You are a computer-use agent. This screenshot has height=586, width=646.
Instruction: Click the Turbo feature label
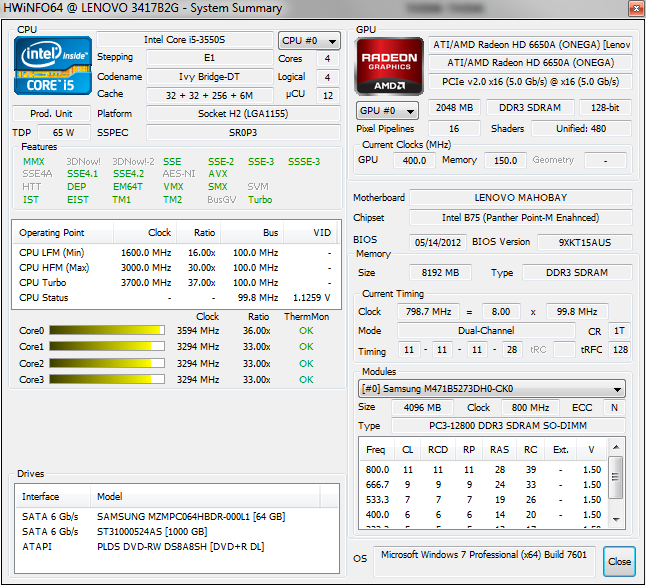point(260,199)
